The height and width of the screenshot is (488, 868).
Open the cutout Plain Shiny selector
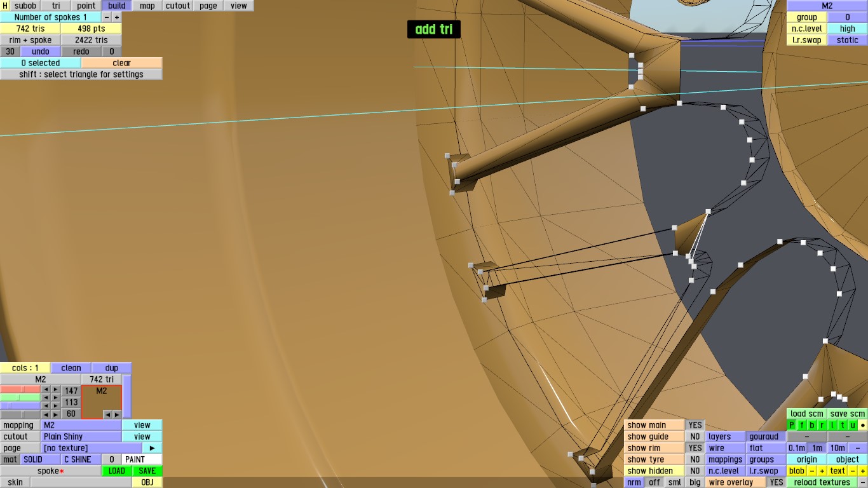pos(81,437)
